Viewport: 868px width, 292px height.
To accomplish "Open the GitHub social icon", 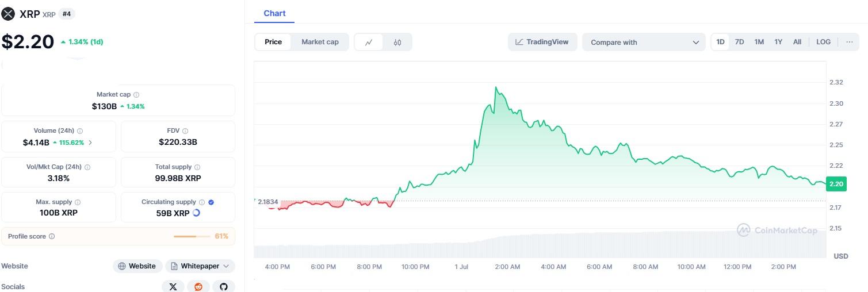I will pos(224,286).
